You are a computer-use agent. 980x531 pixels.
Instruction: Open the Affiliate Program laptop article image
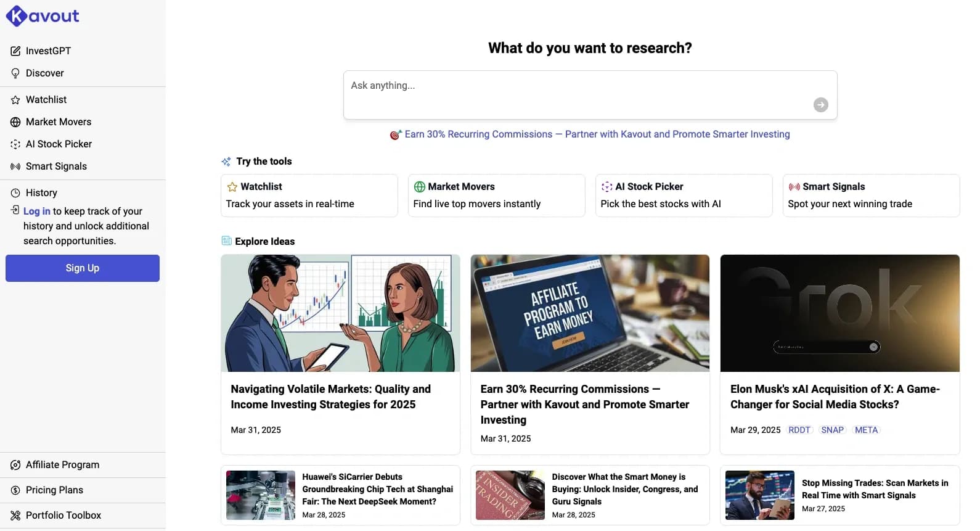(x=590, y=313)
